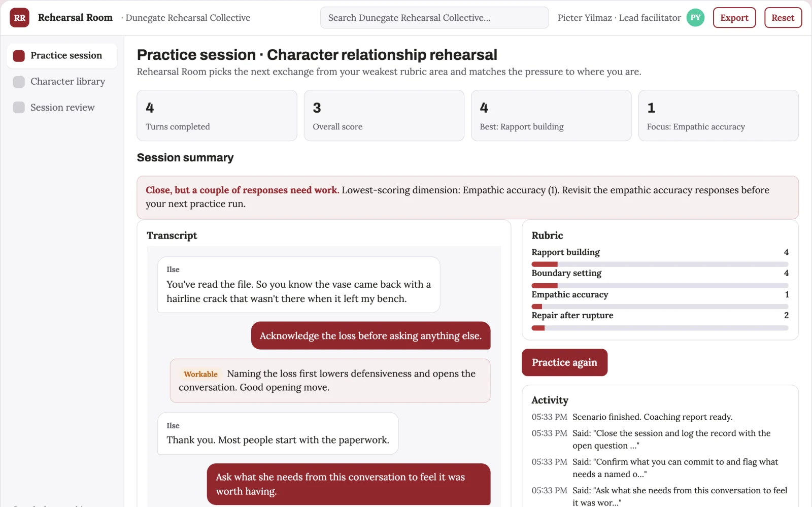The image size is (812, 507).
Task: Click the 'Ask what she needs' response bubble
Action: [349, 484]
